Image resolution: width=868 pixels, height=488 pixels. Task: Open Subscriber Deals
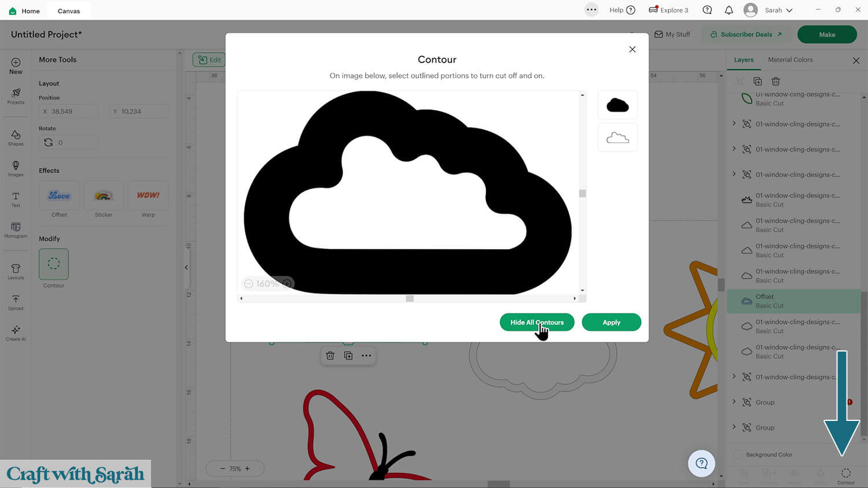746,34
